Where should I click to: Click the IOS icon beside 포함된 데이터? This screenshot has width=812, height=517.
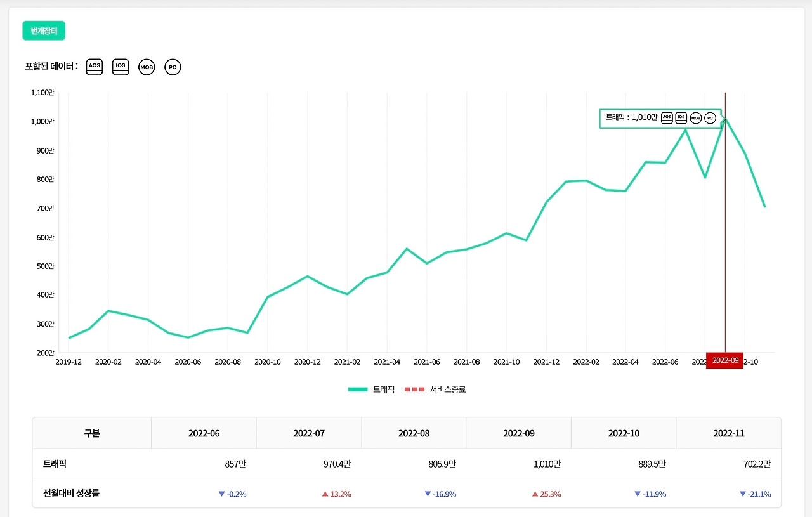[121, 67]
